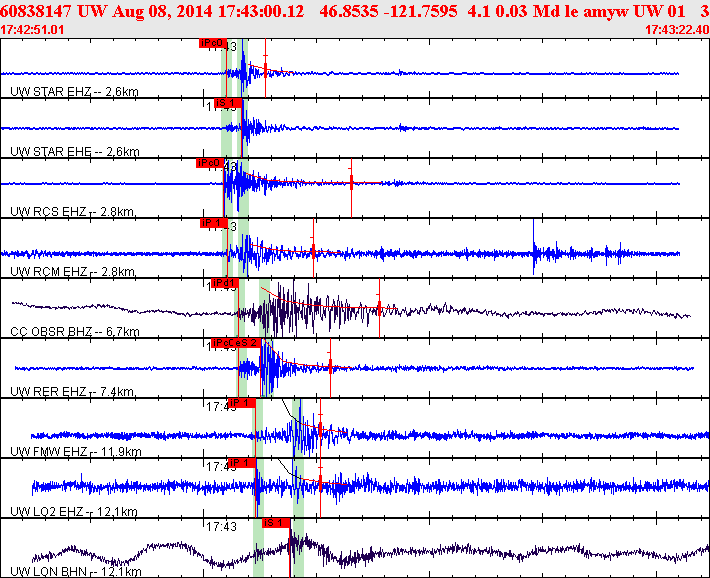
Task: Click the large late spike on RCM EHZ trace
Action: click(x=534, y=247)
